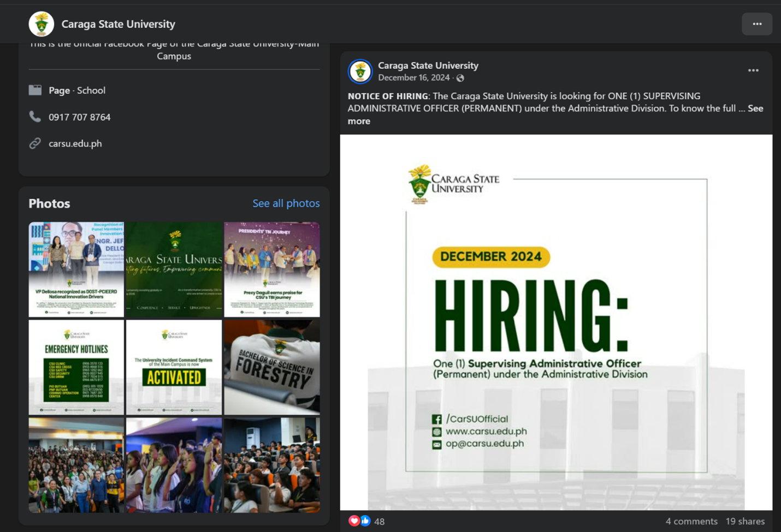Open the December 16, 2024 post timestamp

(413, 78)
